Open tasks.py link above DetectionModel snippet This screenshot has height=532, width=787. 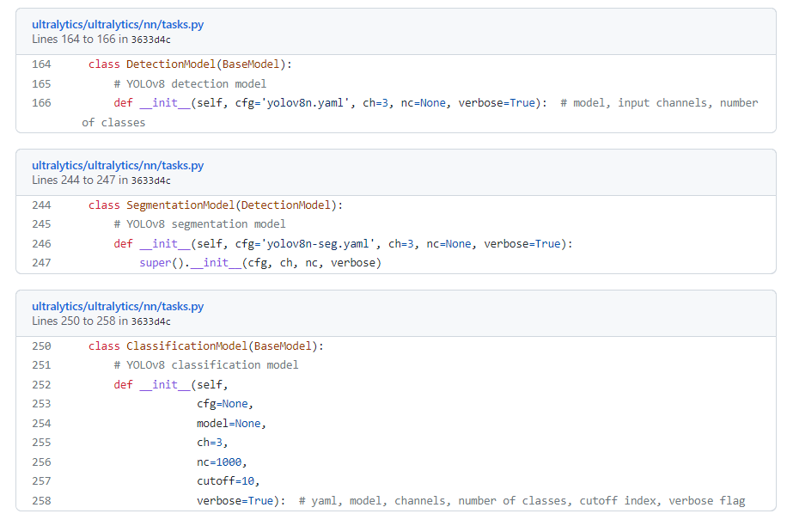pyautogui.click(x=118, y=24)
